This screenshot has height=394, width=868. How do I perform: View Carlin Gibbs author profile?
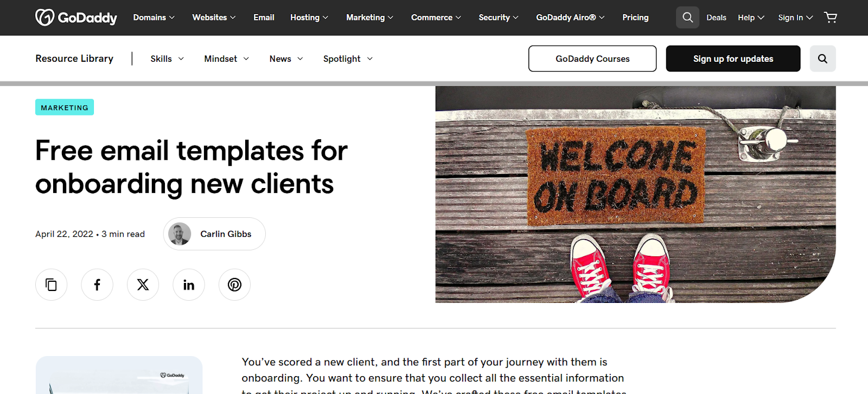pos(214,234)
